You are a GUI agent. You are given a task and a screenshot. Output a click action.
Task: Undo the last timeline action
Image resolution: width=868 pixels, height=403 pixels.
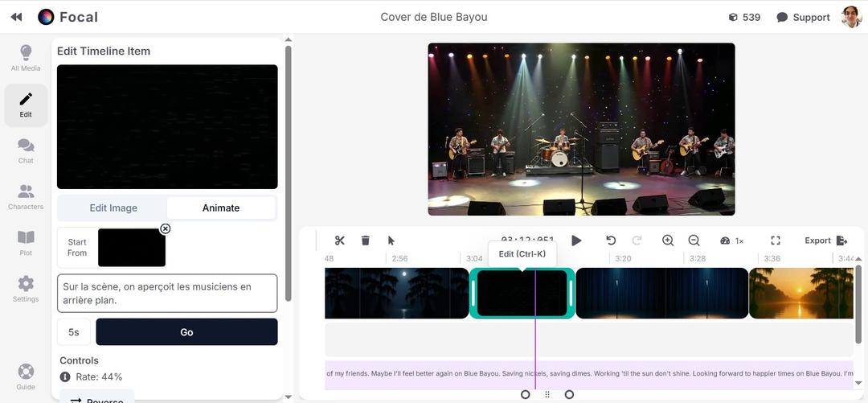[x=611, y=241]
